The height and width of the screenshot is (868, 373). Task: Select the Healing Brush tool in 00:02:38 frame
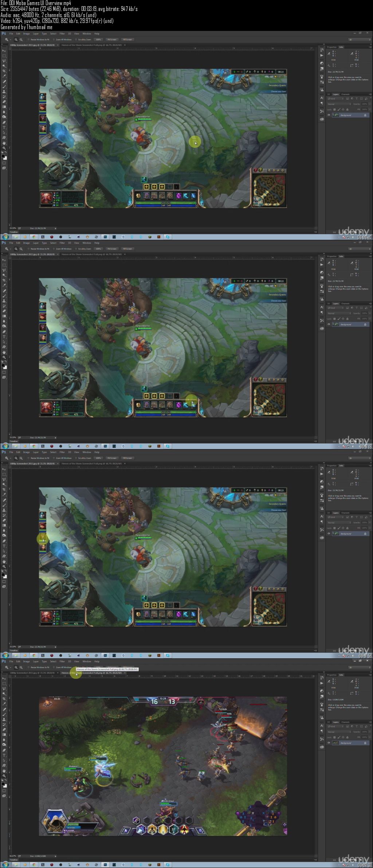click(4, 709)
